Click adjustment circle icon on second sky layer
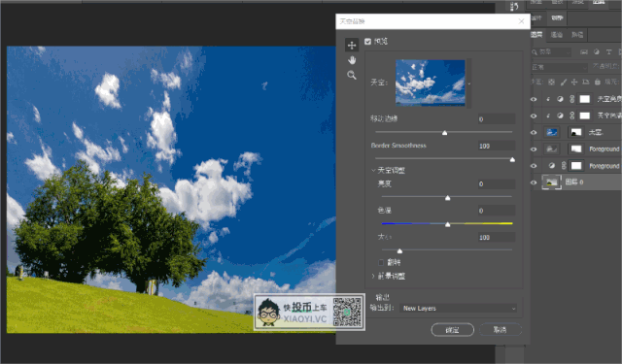Screen dimensions: 622x364 (x=560, y=116)
